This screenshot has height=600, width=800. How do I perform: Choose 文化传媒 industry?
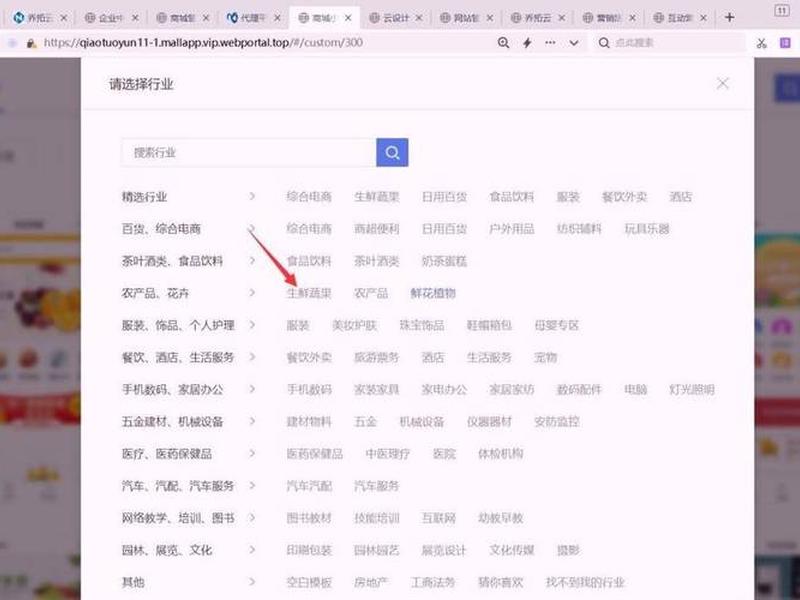click(x=512, y=551)
